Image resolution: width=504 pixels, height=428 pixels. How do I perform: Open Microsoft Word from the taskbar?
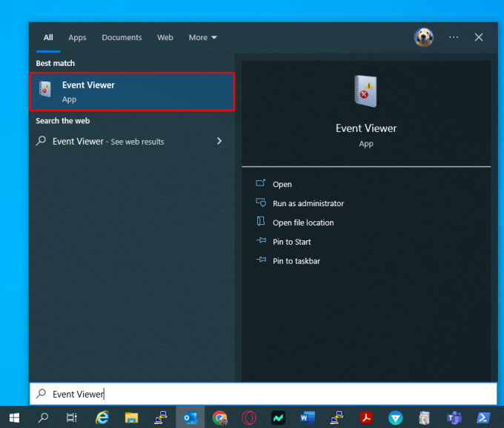pyautogui.click(x=308, y=417)
